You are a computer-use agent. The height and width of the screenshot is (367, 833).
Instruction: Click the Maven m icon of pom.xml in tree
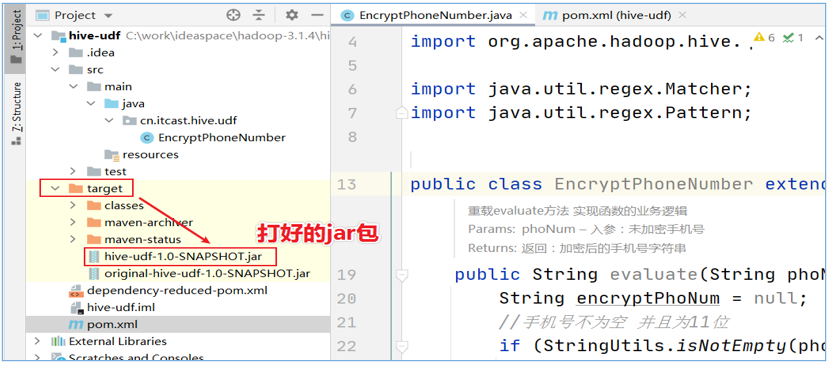pyautogui.click(x=76, y=325)
